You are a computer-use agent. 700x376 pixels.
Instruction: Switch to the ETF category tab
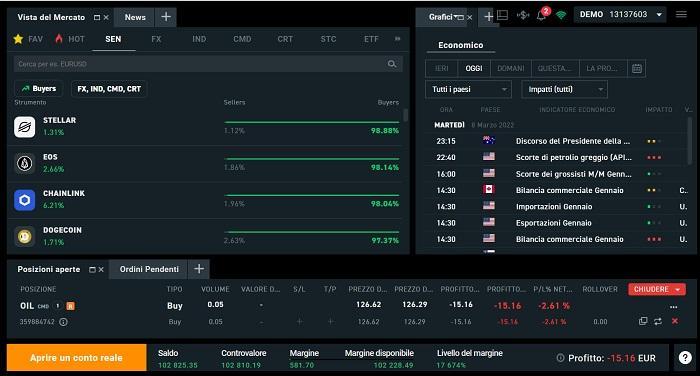coord(371,39)
